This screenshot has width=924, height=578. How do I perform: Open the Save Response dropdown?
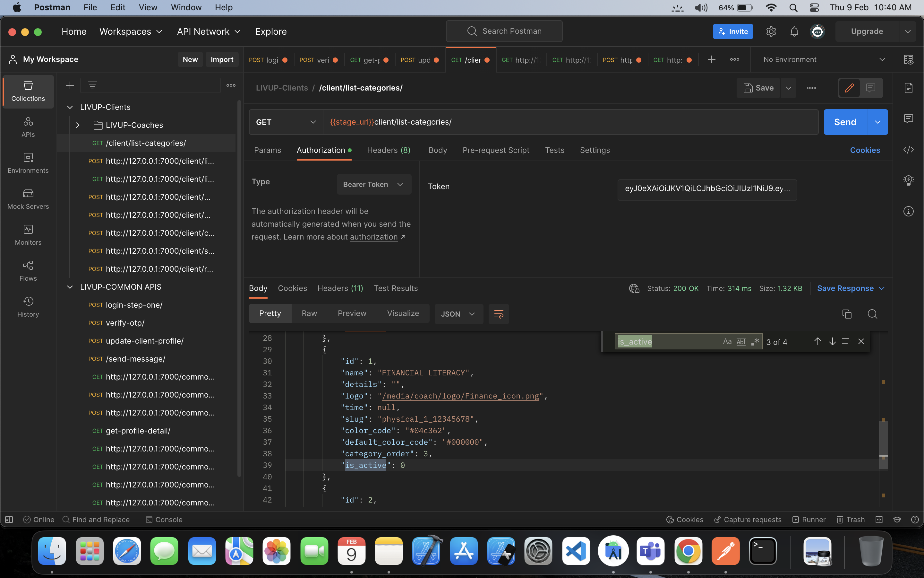click(x=851, y=288)
